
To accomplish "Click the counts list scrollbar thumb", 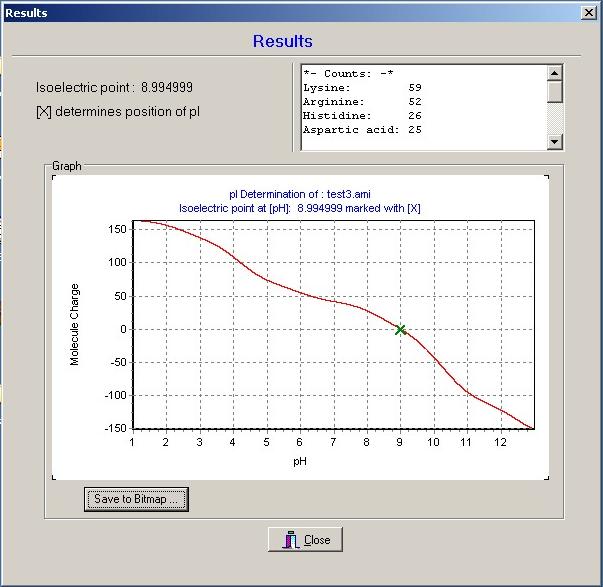I will 554,92.
